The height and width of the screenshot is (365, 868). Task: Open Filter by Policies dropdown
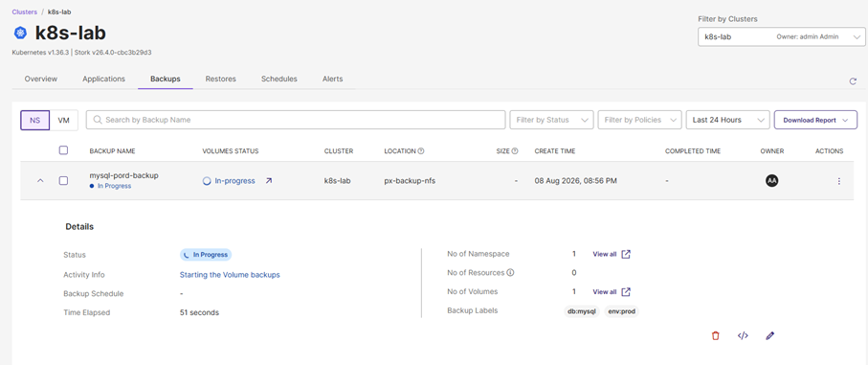639,120
